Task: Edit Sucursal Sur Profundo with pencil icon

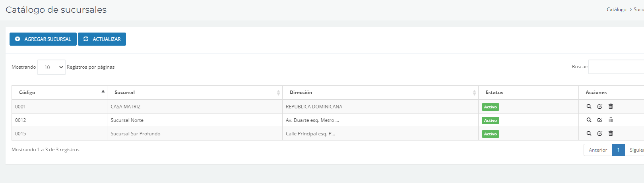Action: pyautogui.click(x=600, y=133)
